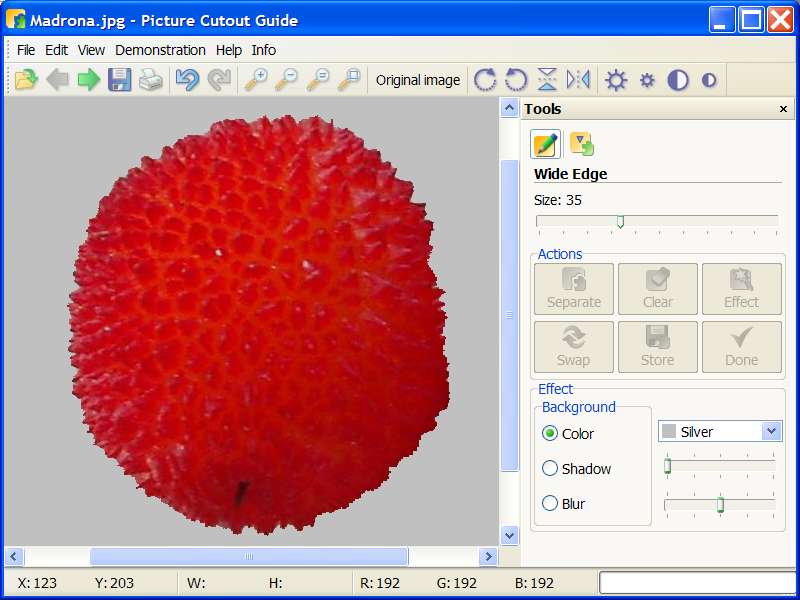Save the image using floppy disk icon
800x600 pixels.
(119, 80)
